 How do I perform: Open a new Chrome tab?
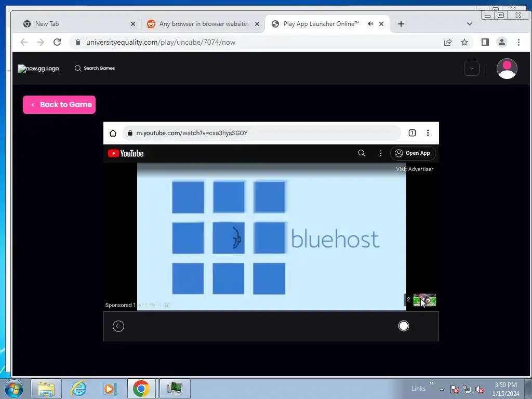point(401,24)
